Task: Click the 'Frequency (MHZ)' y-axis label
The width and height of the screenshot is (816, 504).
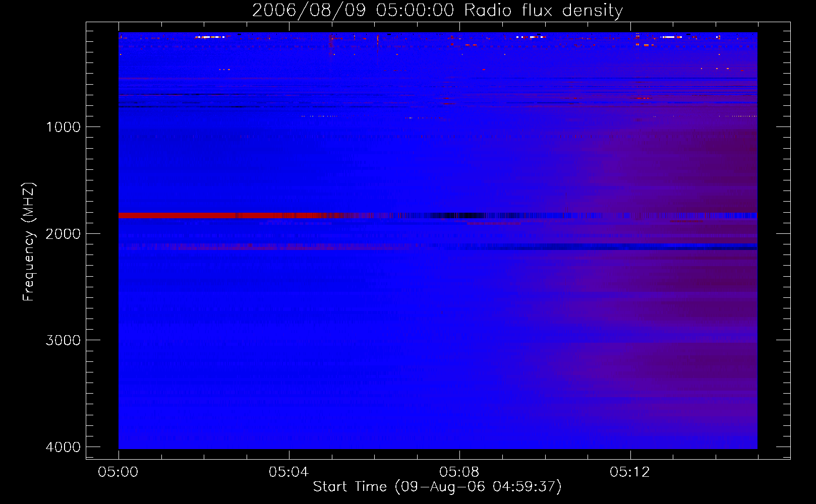Action: [29, 242]
